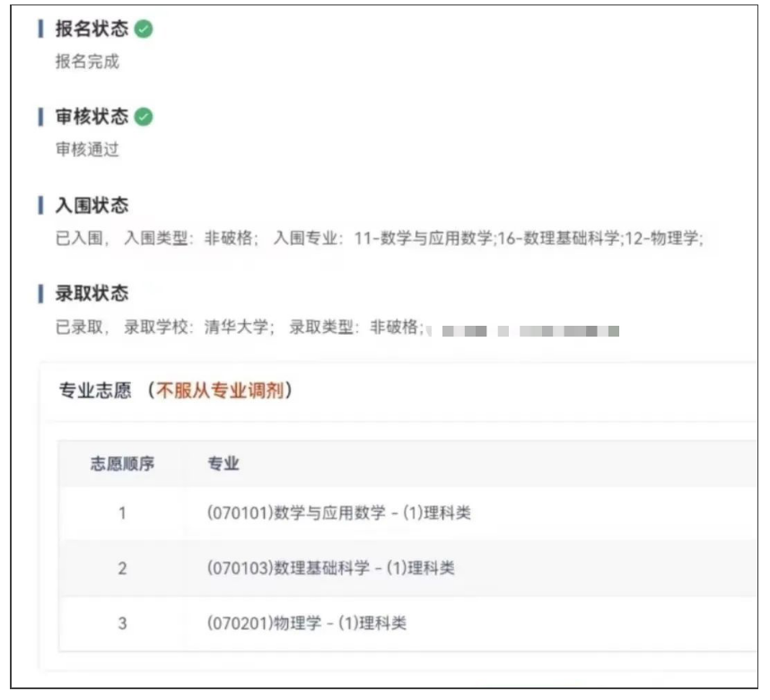Select row 3 (070201)物理学
This screenshot has height=700, width=770.
click(x=407, y=624)
